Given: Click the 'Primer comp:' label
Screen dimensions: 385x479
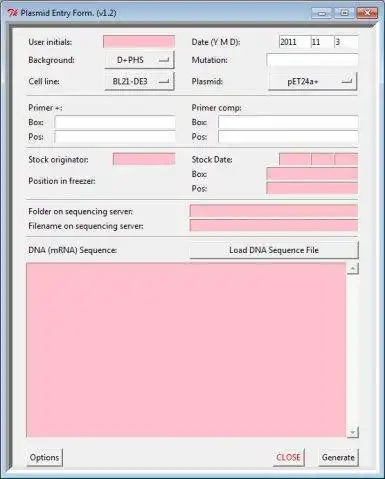Looking at the screenshot, I should click(216, 108).
